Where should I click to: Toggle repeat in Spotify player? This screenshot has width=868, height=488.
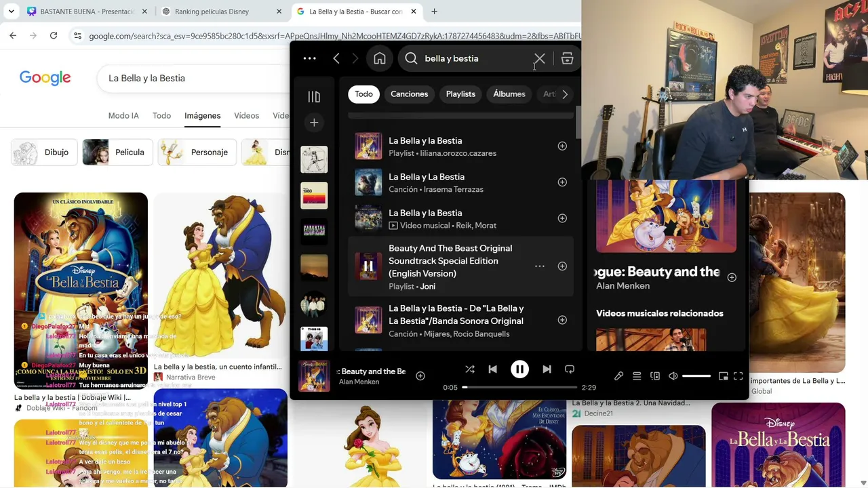pyautogui.click(x=570, y=369)
